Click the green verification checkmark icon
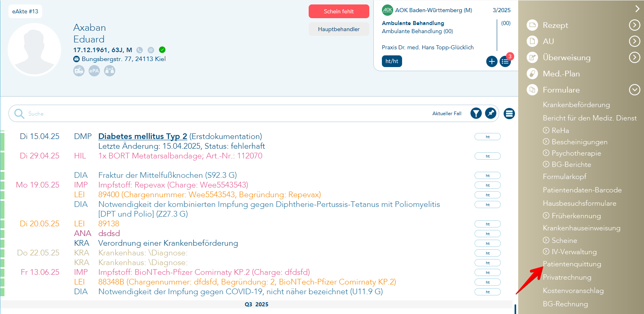Image resolution: width=644 pixels, height=314 pixels. pyautogui.click(x=162, y=50)
